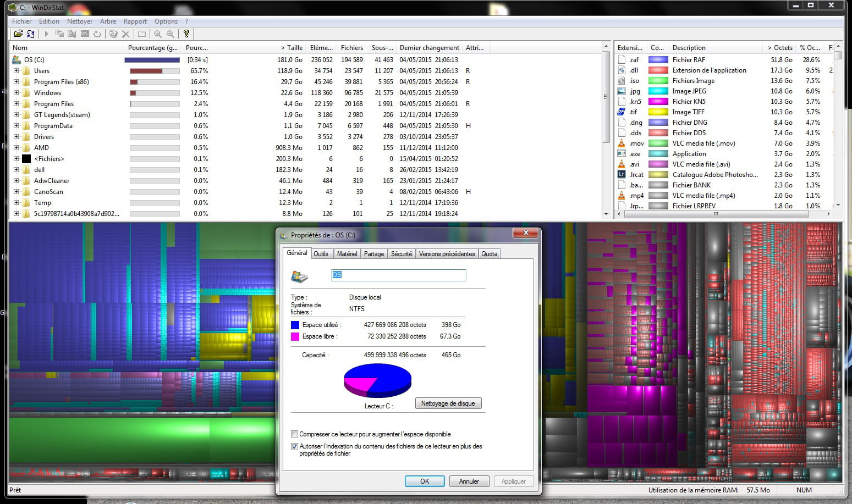Click the .tif yellow color swatch
852x504 pixels.
(658, 112)
